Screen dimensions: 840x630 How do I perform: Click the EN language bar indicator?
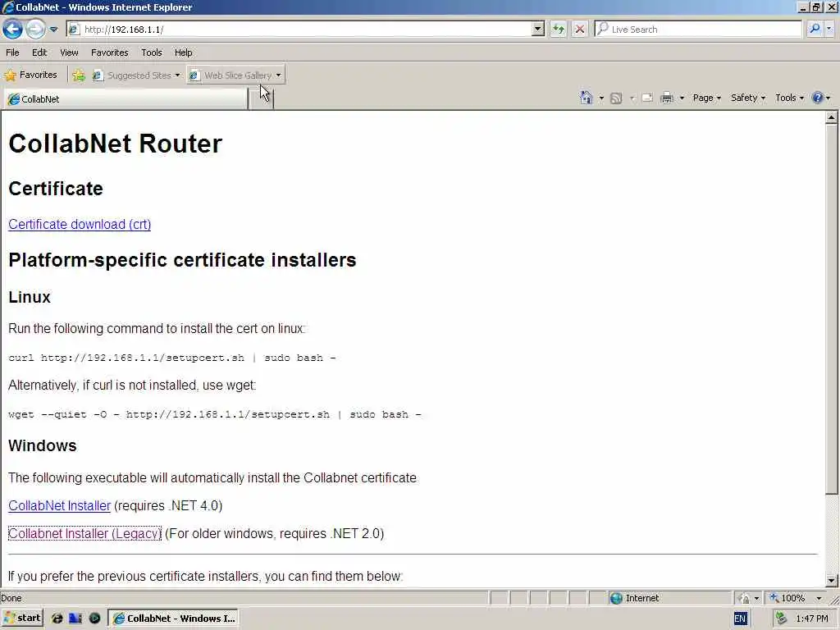pyautogui.click(x=740, y=619)
